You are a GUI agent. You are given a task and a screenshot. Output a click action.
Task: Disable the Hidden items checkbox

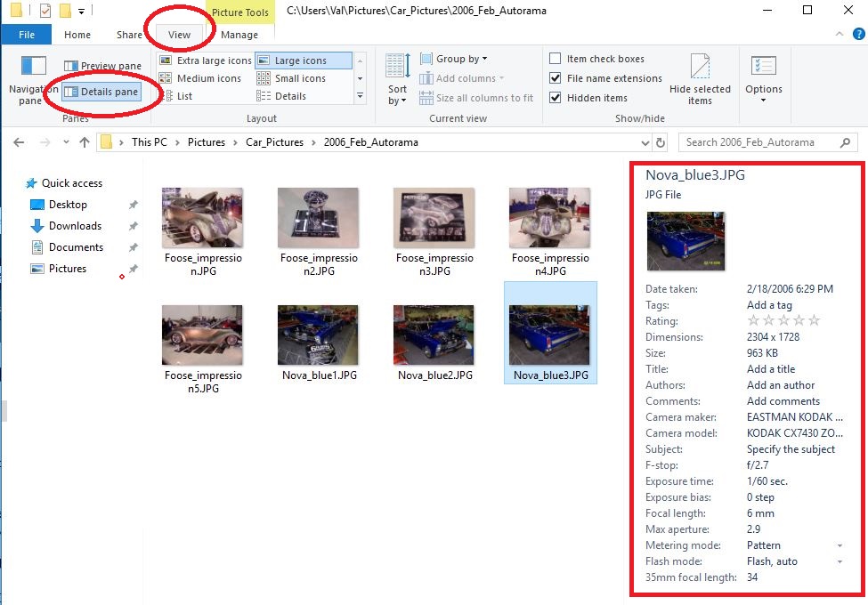[x=556, y=98]
